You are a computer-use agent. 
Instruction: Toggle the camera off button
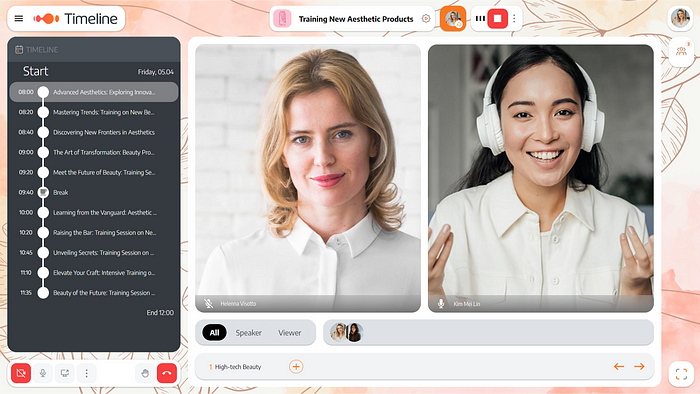pos(21,373)
